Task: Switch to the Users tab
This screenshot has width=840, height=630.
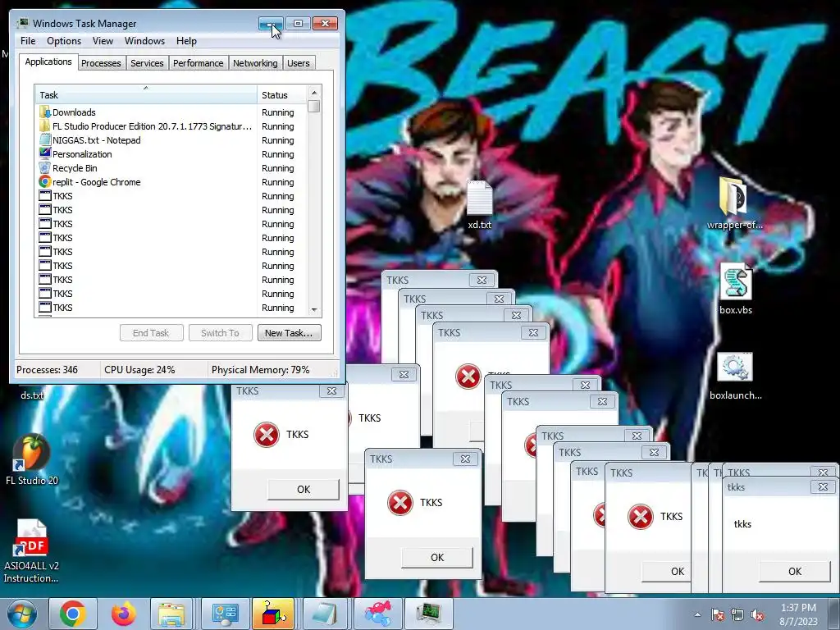Action: tap(299, 63)
